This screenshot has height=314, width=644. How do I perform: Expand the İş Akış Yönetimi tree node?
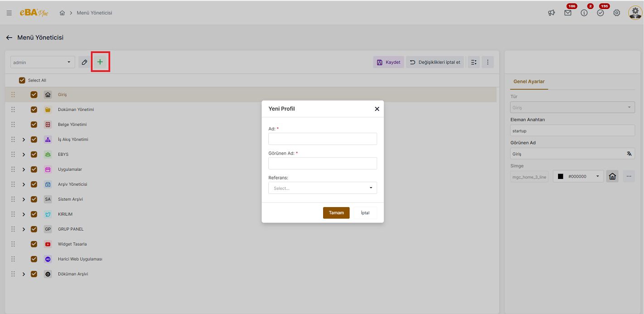pos(24,140)
